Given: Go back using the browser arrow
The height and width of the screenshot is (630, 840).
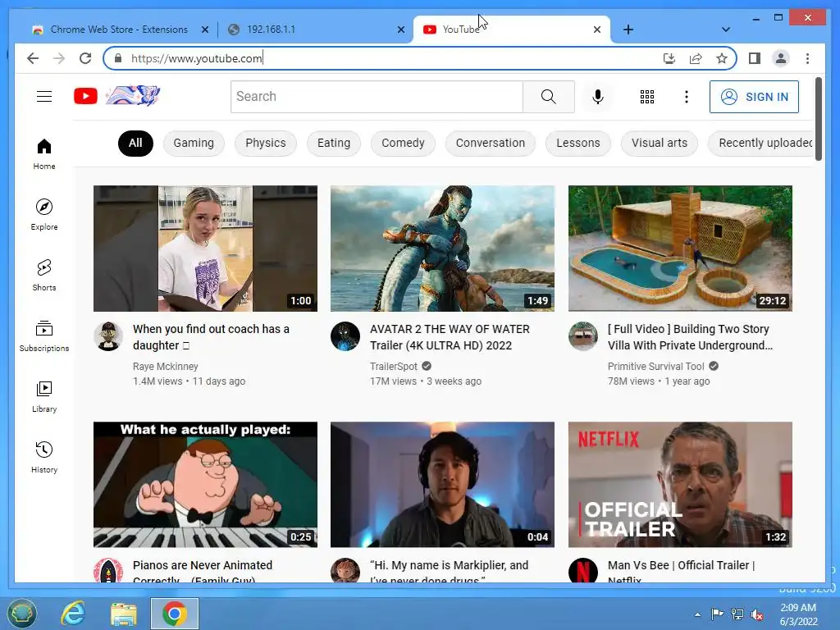Looking at the screenshot, I should (33, 58).
